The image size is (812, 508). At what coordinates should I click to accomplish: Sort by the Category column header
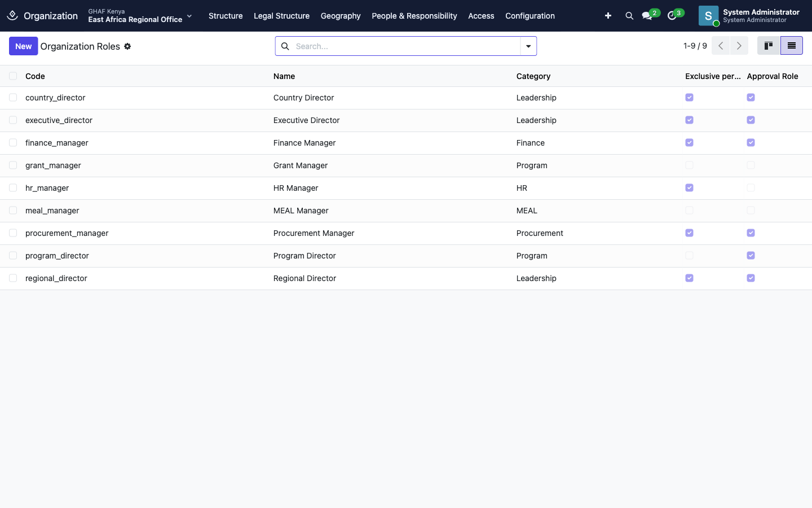click(533, 76)
